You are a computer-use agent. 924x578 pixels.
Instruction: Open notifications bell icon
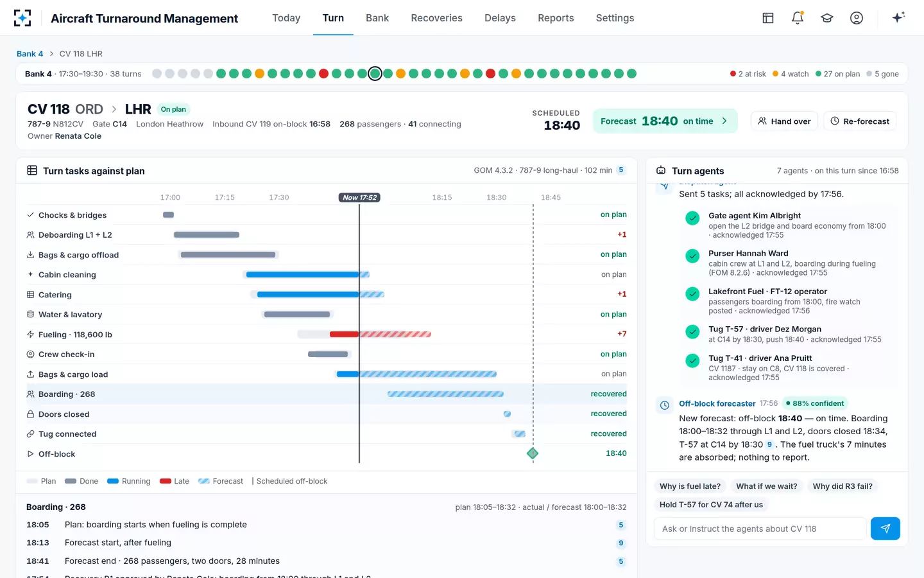tap(798, 18)
